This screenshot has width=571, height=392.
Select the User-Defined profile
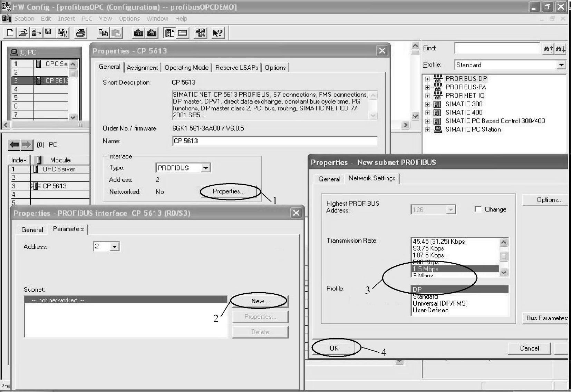[459, 311]
